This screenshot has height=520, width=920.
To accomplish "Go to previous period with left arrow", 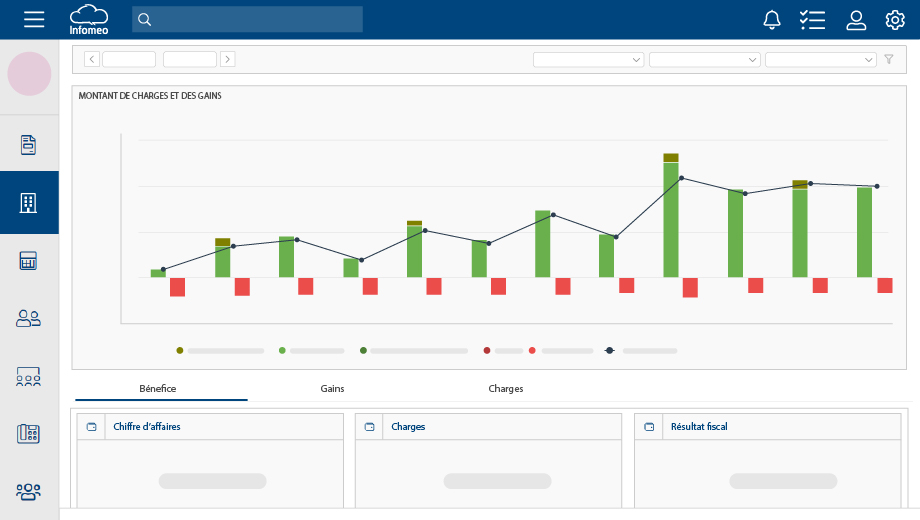I will (92, 59).
